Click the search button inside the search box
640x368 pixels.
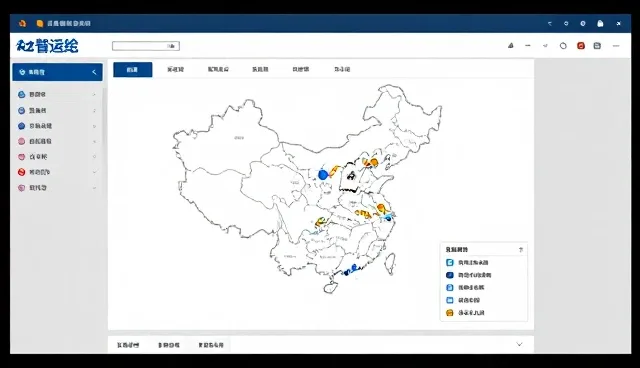tap(172, 46)
